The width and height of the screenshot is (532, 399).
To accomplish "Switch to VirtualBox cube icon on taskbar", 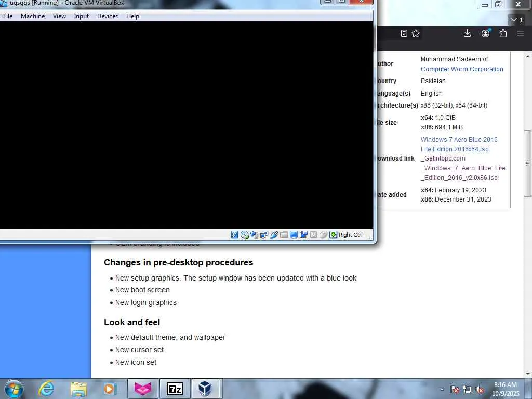I will click(205, 389).
